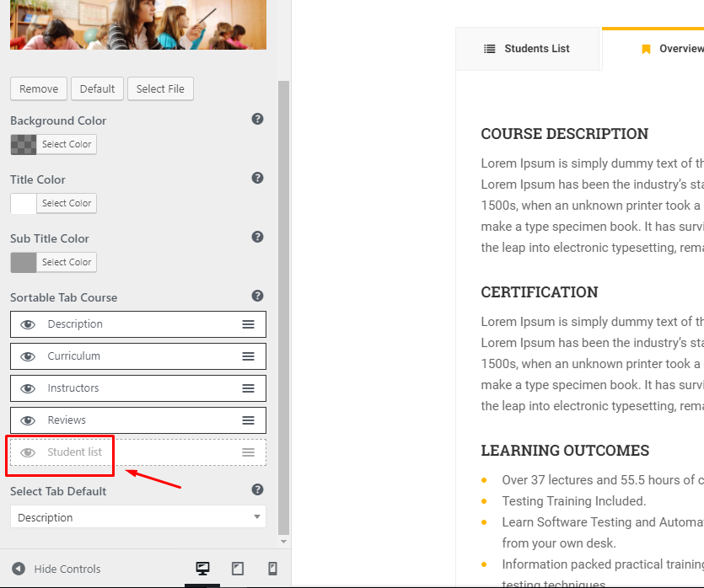Toggle visibility of the Curriculum tab

tap(28, 356)
